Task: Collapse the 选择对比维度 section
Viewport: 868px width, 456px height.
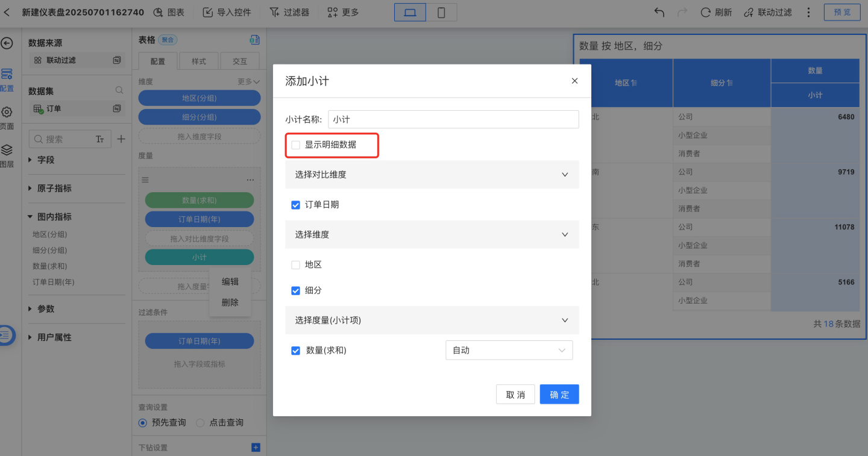Action: [565, 175]
